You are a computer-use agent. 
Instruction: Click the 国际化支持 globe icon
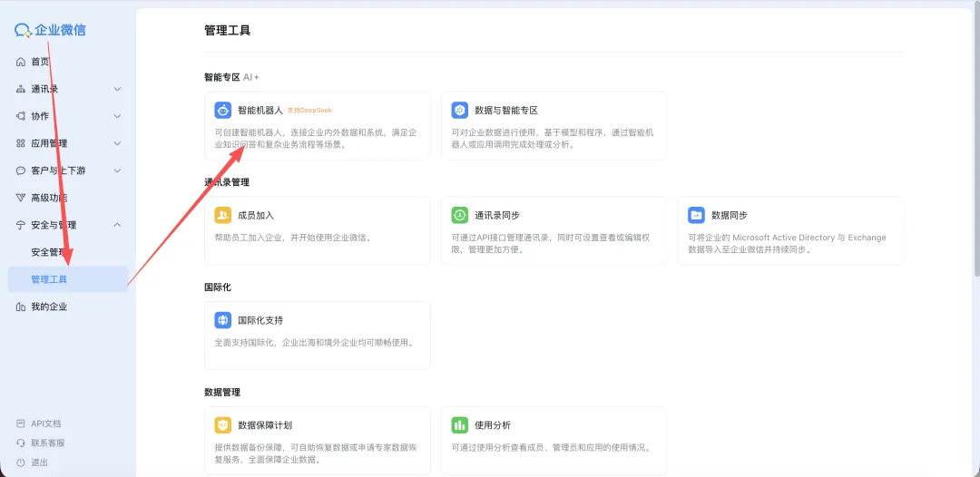[223, 320]
